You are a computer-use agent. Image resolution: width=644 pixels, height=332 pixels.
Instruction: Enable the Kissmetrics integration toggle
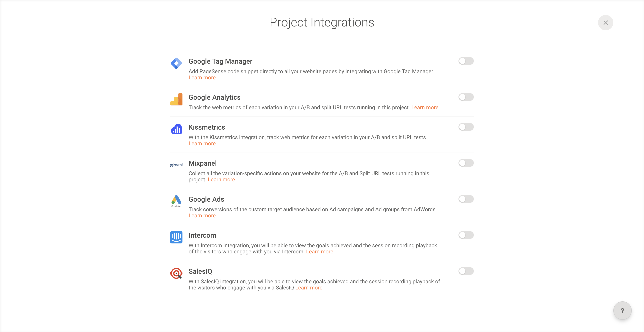[466, 127]
